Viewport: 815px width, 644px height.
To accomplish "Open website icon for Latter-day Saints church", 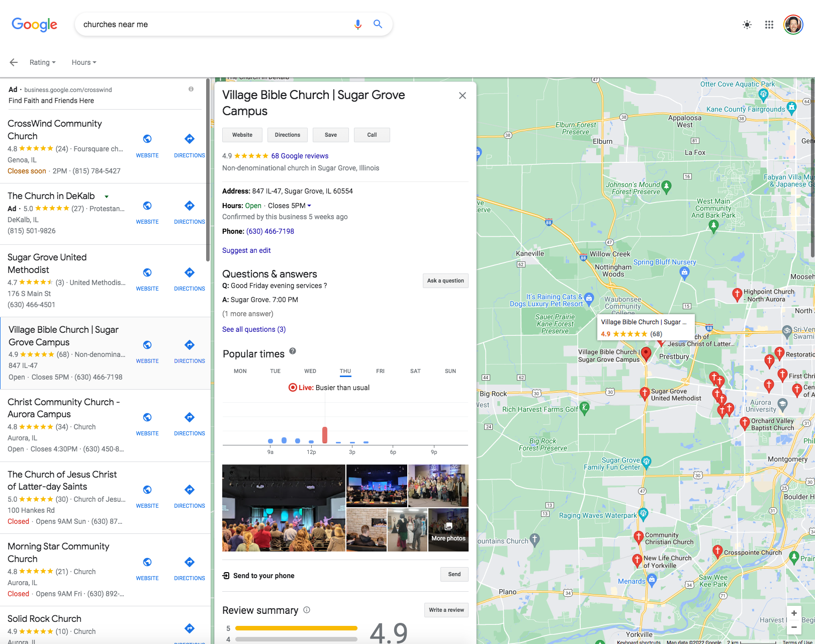I will pos(147,490).
